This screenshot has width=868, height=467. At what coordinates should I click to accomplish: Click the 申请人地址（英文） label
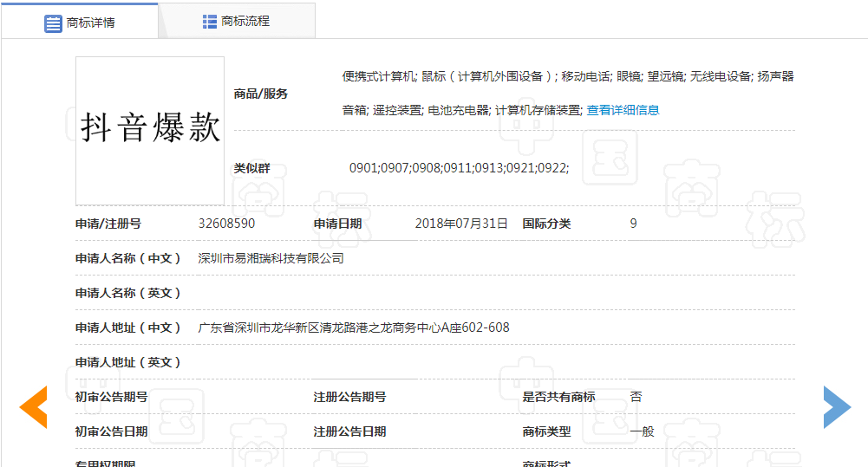tap(128, 362)
